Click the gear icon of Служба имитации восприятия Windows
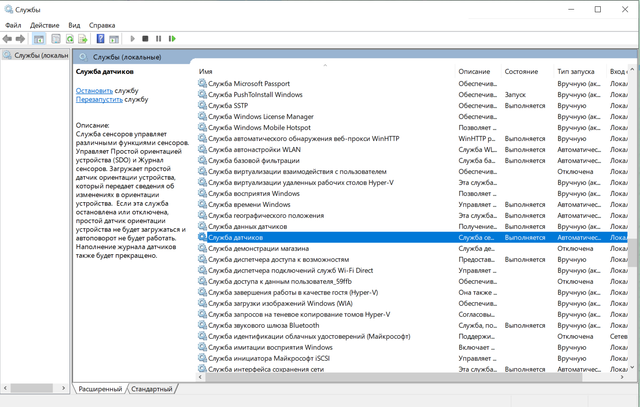The width and height of the screenshot is (640, 407). (202, 347)
